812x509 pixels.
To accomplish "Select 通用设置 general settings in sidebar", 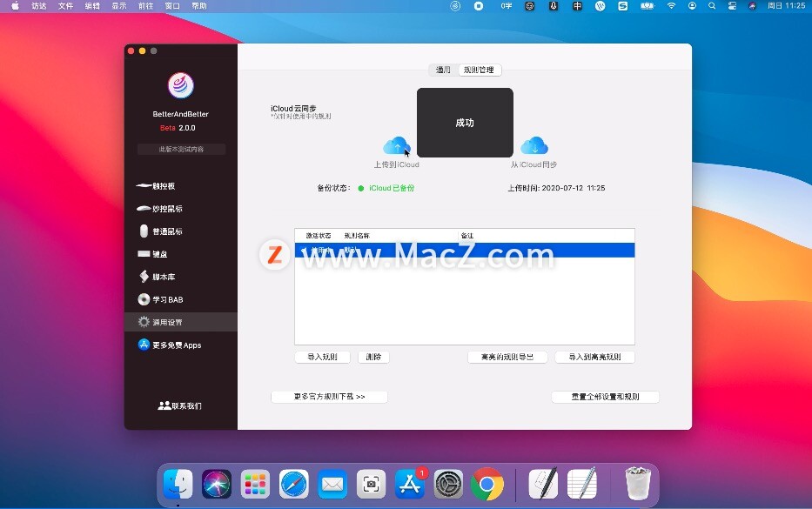I will pos(181,322).
